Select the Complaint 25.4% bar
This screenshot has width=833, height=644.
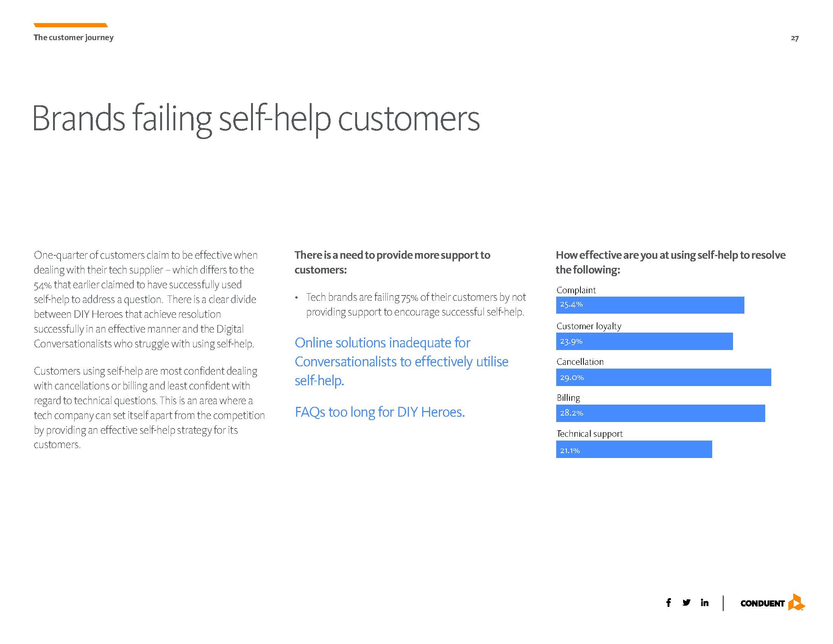pyautogui.click(x=650, y=305)
